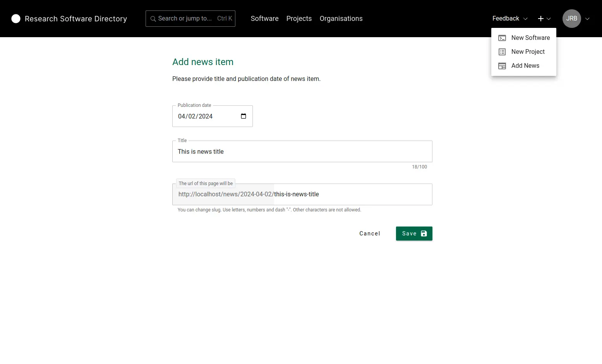Click the JRB user avatar
602x364 pixels.
571,19
